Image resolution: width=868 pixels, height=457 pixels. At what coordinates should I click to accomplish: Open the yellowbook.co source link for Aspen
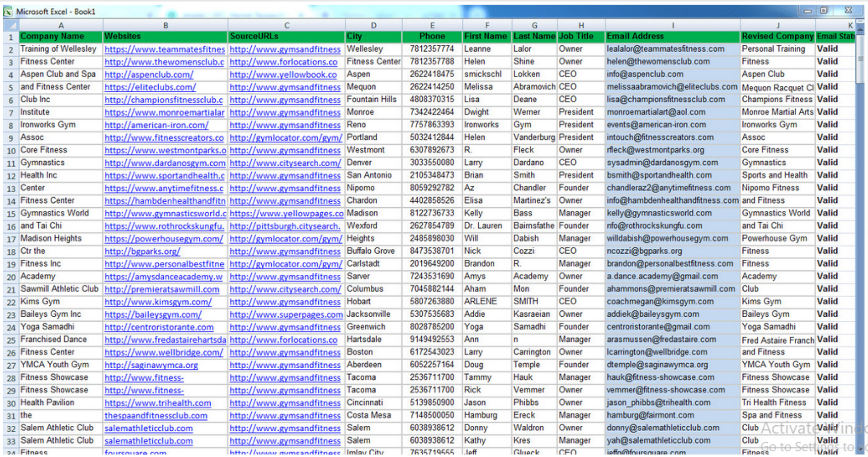click(x=284, y=74)
